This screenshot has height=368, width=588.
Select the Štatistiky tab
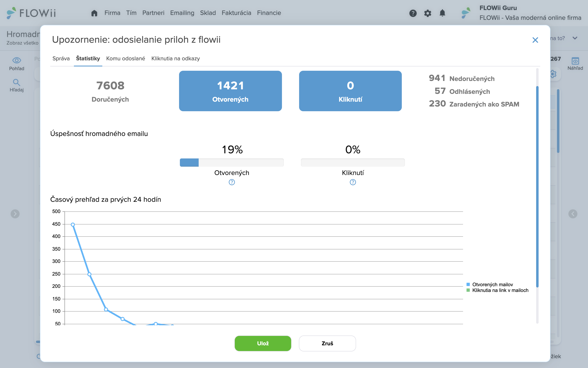(x=88, y=58)
